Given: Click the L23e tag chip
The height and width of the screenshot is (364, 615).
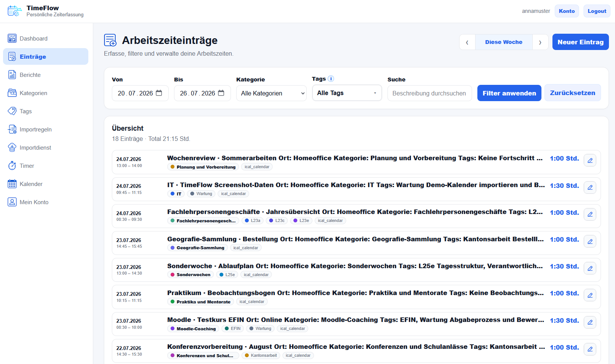Looking at the screenshot, I should click(x=301, y=221).
